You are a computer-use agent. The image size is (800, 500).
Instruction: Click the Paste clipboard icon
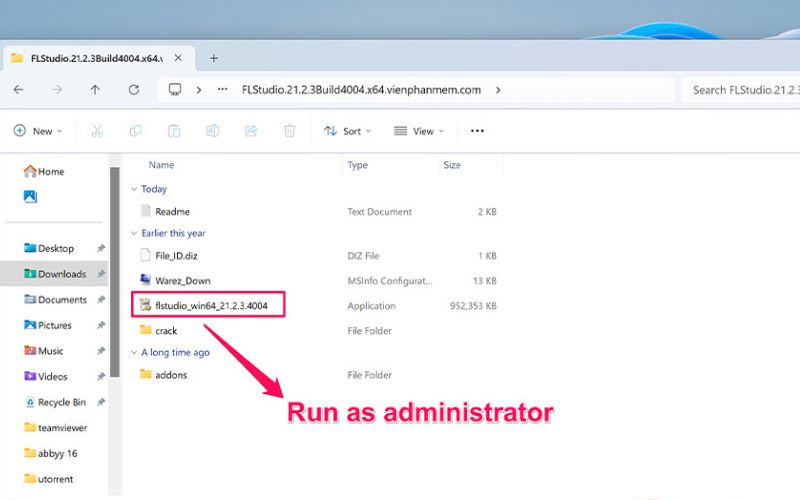174,131
